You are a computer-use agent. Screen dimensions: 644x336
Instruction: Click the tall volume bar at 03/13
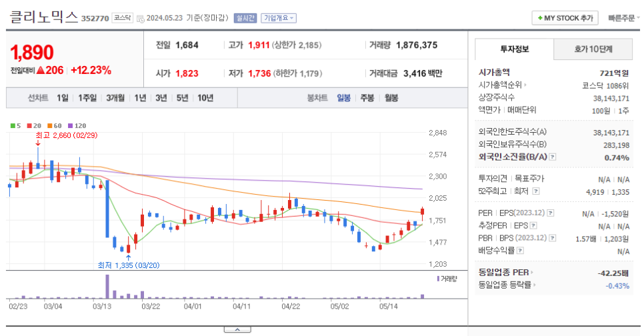pyautogui.click(x=107, y=286)
